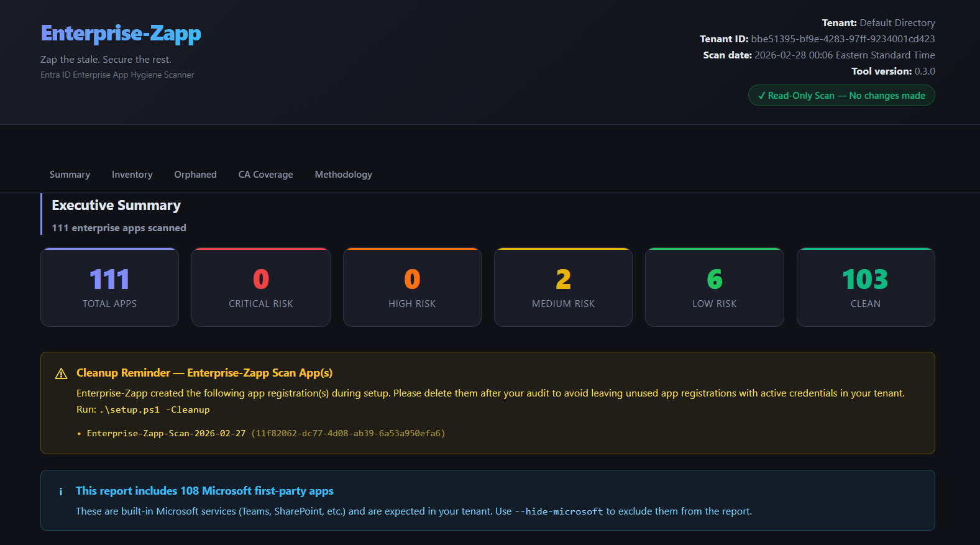Open the Low Risk card showing 6
This screenshot has height=545, width=980.
[715, 287]
